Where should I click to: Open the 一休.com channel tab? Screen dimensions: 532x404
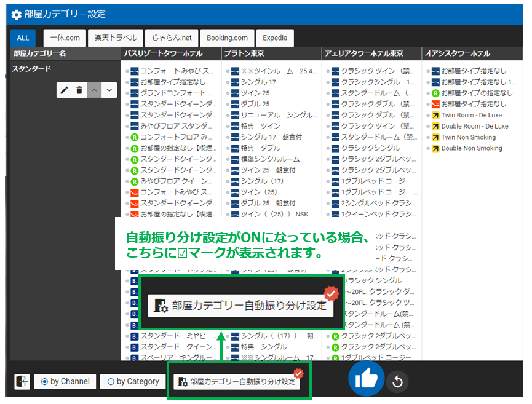[x=65, y=38]
